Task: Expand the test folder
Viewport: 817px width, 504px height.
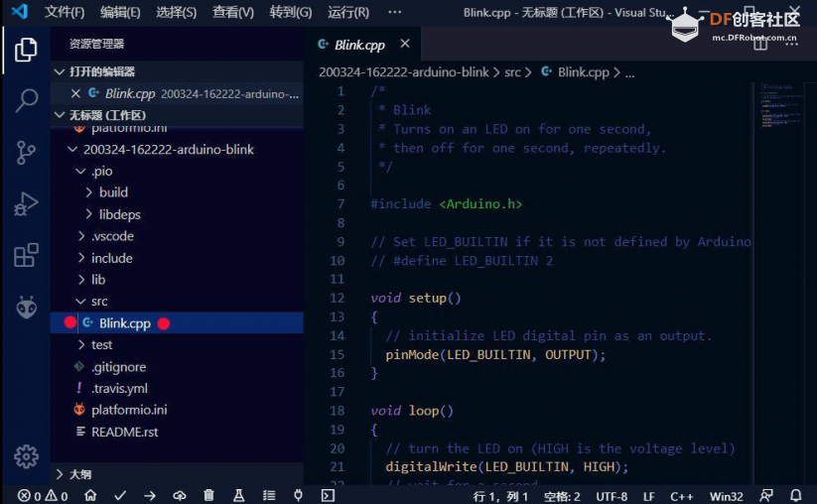Action: tap(80, 345)
